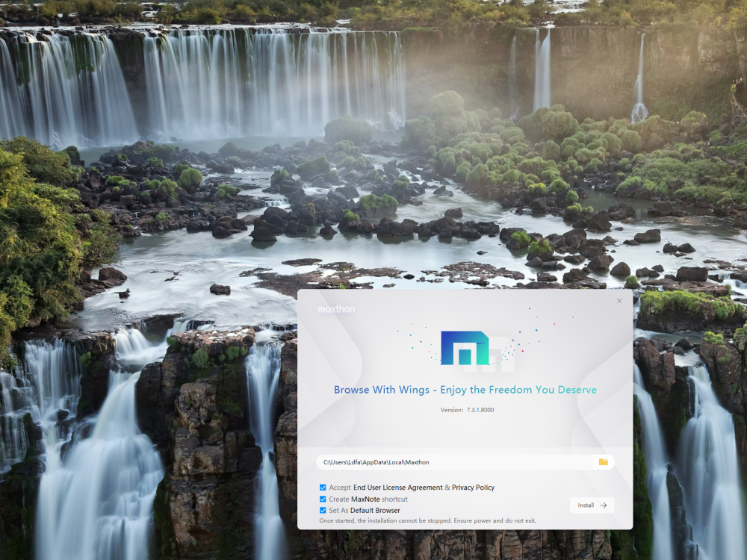Click the Version 7.3.1.8000 text

[x=467, y=410]
